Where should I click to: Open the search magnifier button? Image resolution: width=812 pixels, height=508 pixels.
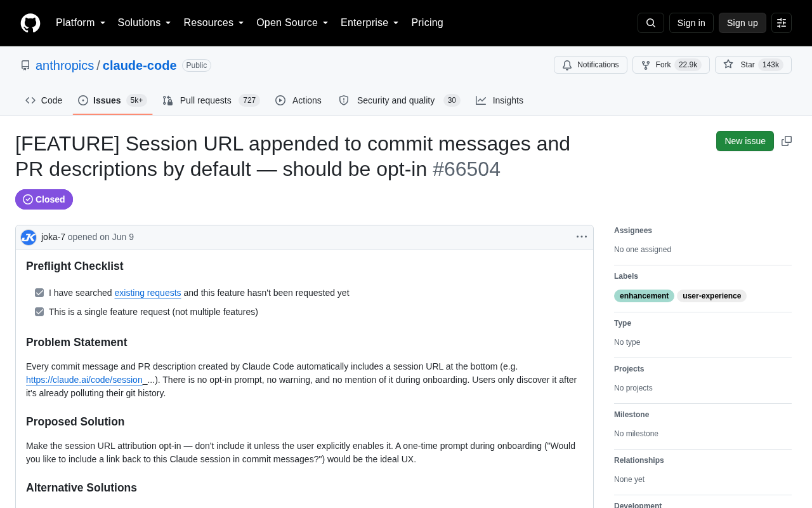pos(651,23)
